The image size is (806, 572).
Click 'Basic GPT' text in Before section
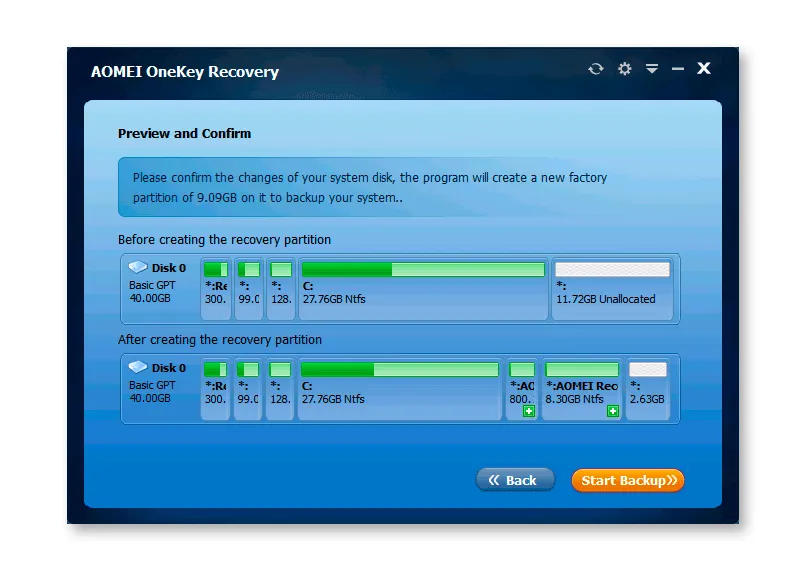click(152, 285)
